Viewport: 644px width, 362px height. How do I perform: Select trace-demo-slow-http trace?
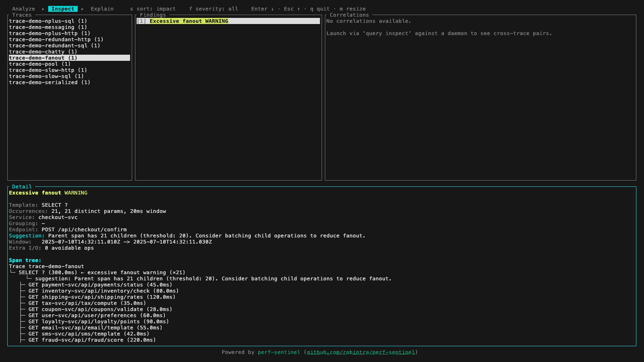69,70
